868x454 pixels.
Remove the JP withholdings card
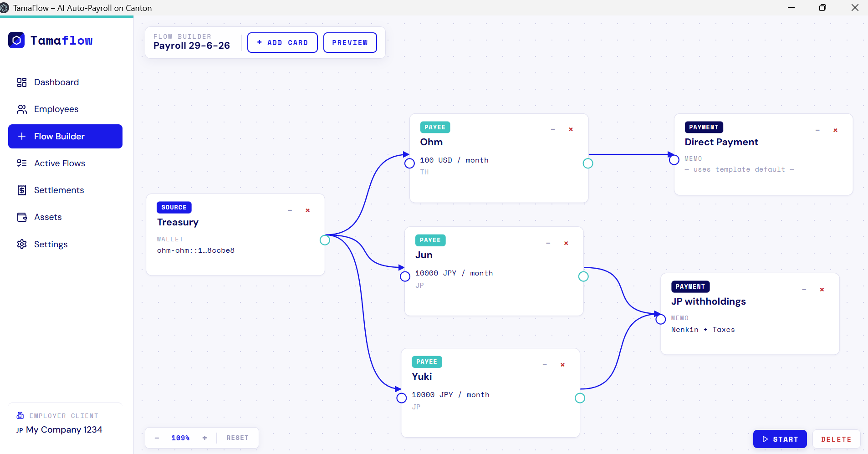pyautogui.click(x=822, y=290)
